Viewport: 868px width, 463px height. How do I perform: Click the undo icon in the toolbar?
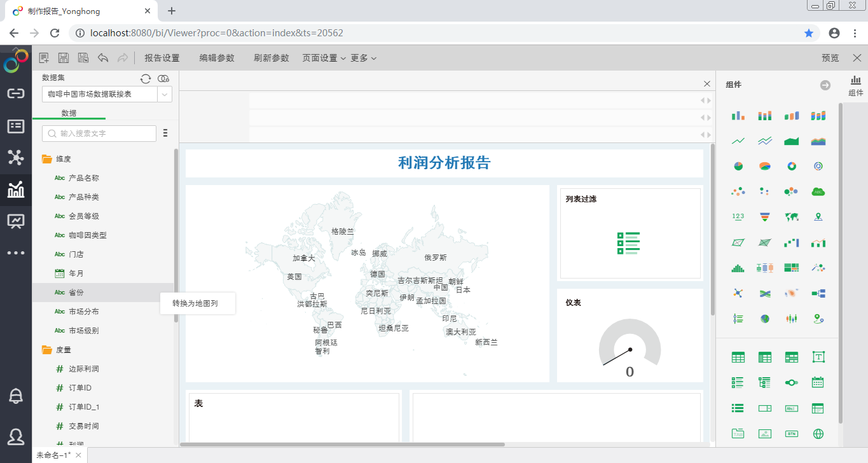tap(102, 57)
